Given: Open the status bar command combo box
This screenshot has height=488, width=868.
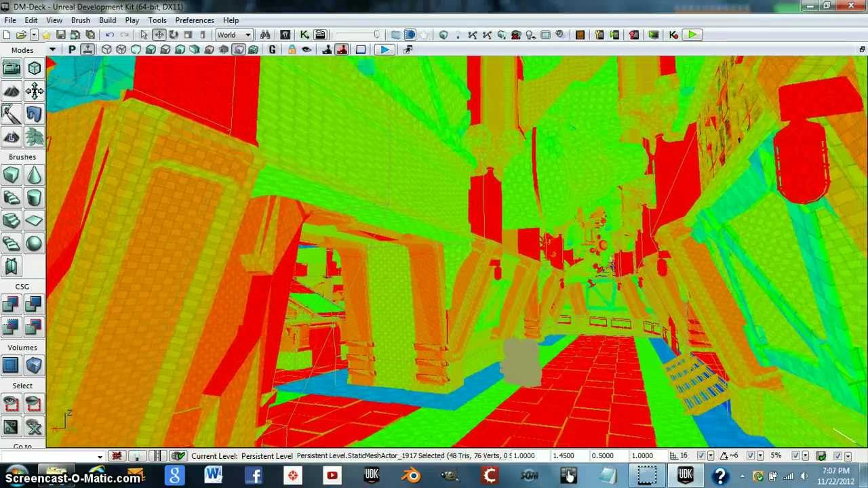Looking at the screenshot, I should 53,456.
